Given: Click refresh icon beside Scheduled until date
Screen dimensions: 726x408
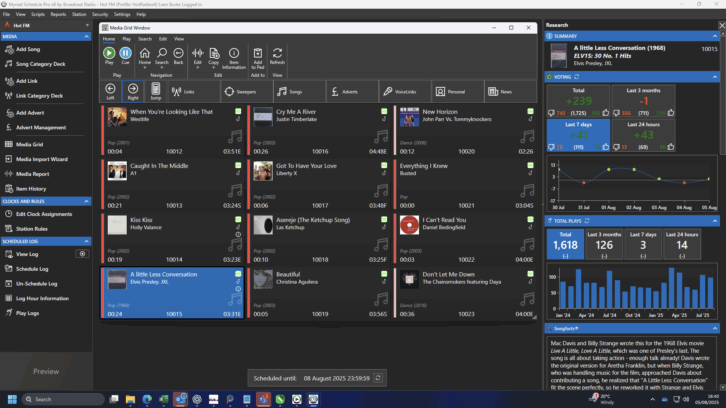Looking at the screenshot, I should 378,378.
